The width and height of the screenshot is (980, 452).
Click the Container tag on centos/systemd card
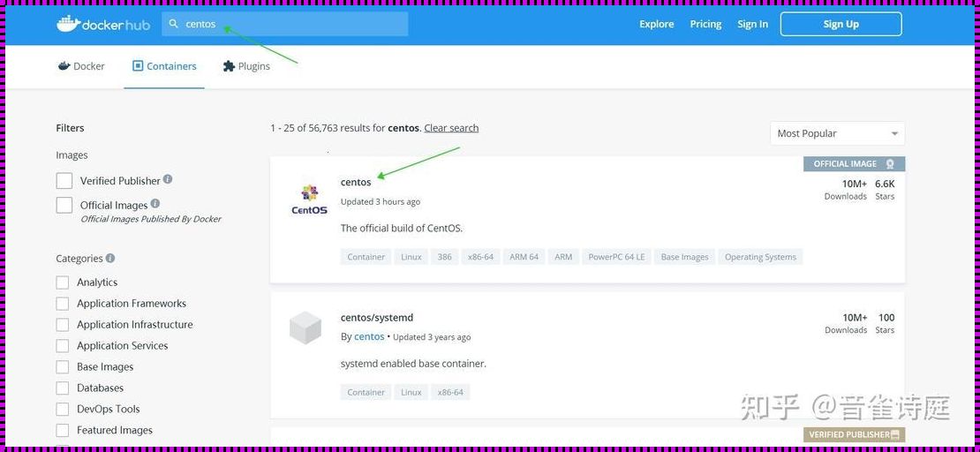(x=366, y=393)
